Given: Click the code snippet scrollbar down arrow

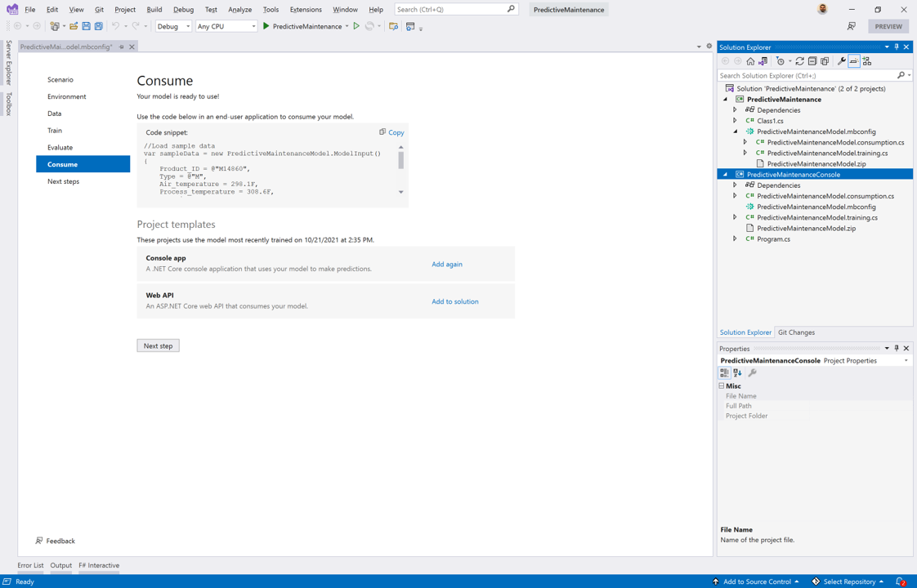Looking at the screenshot, I should point(401,192).
